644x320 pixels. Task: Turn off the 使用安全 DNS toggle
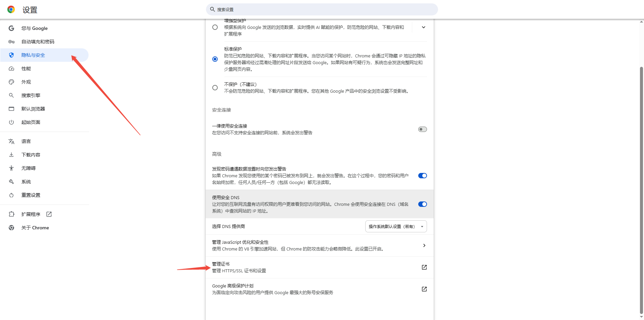422,204
